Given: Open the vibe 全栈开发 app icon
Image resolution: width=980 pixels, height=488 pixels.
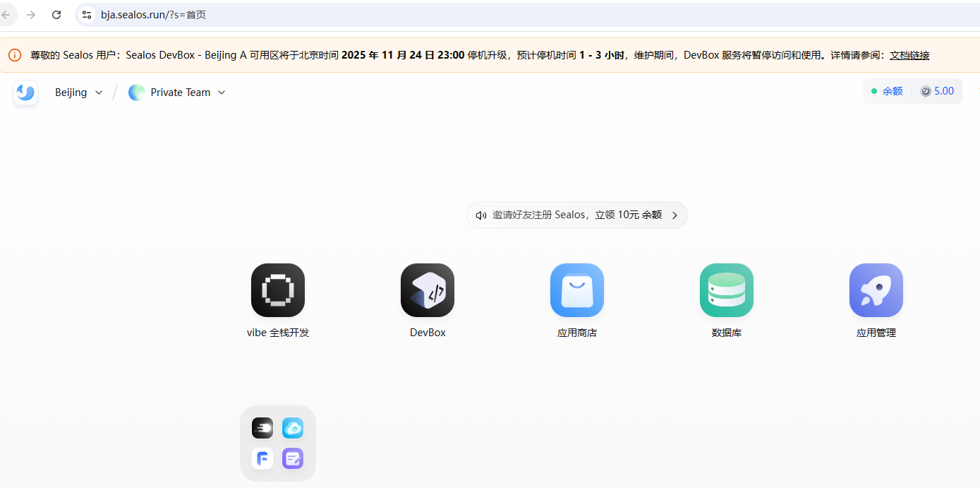Looking at the screenshot, I should (x=278, y=290).
